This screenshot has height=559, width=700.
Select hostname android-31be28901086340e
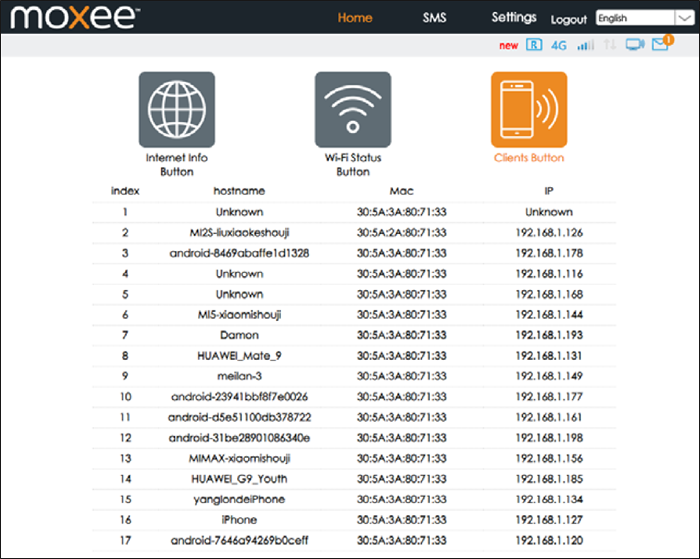click(239, 438)
